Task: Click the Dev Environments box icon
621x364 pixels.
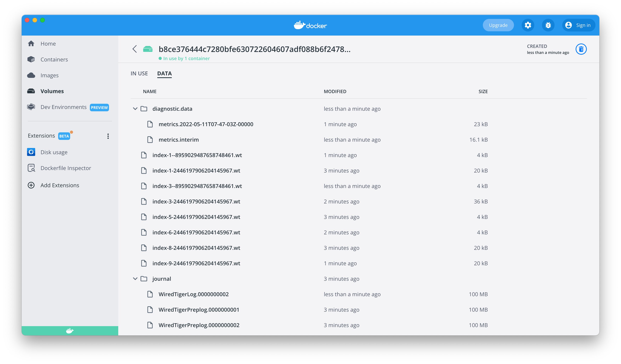Action: coord(31,107)
